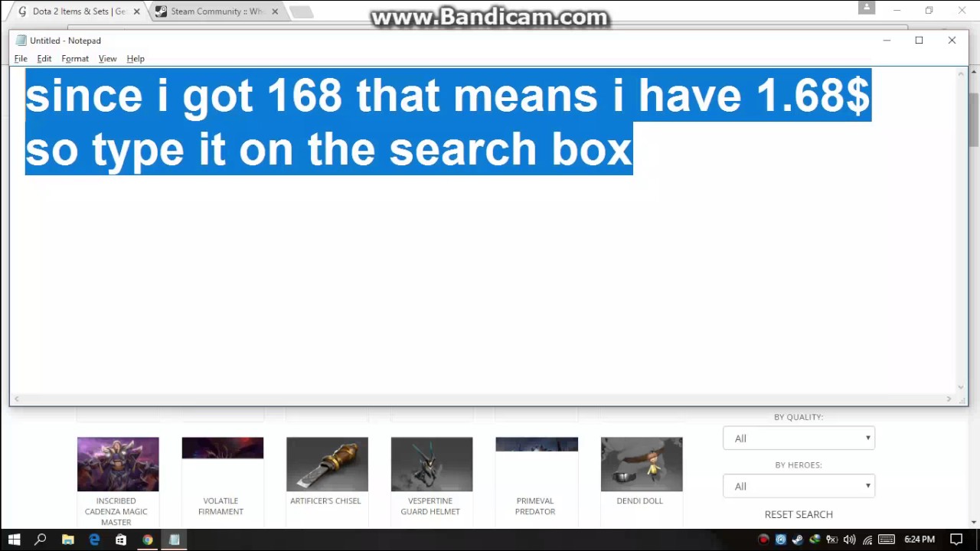Click the battery status tray icon

(x=832, y=540)
